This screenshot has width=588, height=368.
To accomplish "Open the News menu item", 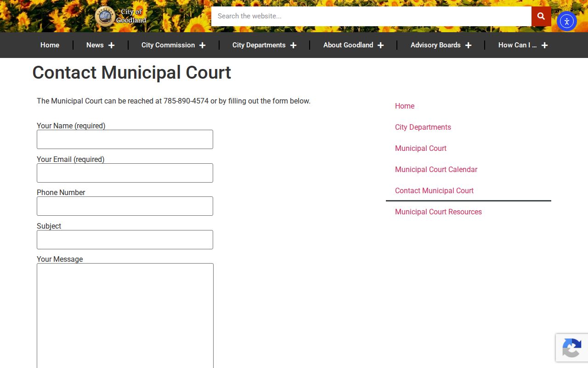I will point(95,45).
